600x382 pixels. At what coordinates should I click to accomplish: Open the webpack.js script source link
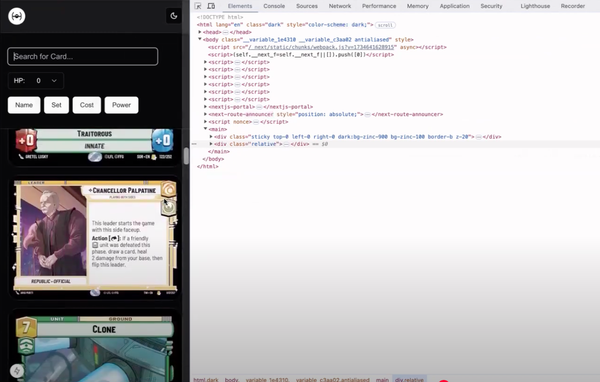pyautogui.click(x=321, y=47)
